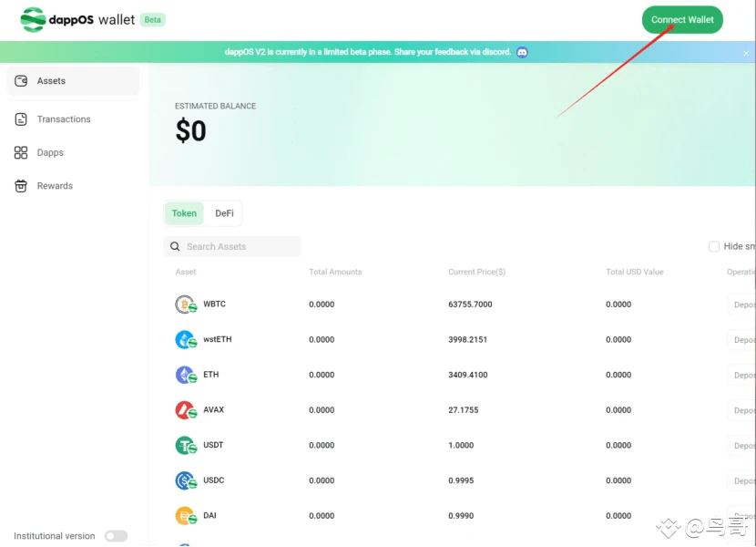Click the USDC token icon
The image size is (756, 547).
click(x=186, y=480)
